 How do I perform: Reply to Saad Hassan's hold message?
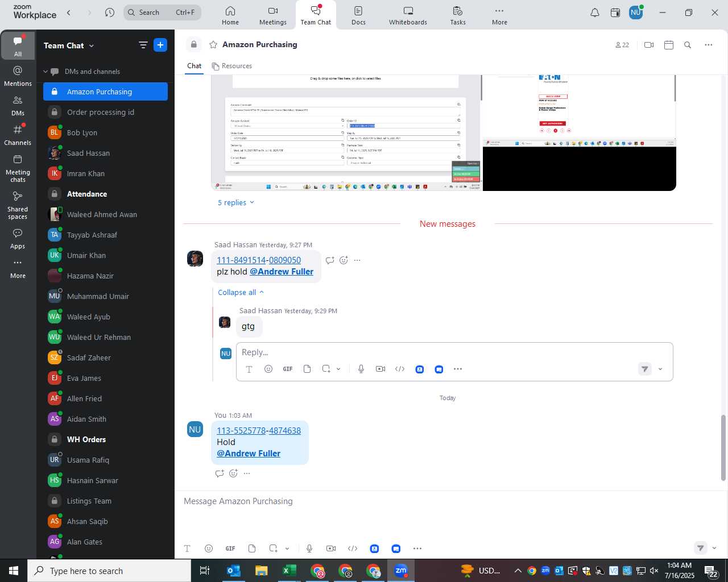pyautogui.click(x=330, y=260)
